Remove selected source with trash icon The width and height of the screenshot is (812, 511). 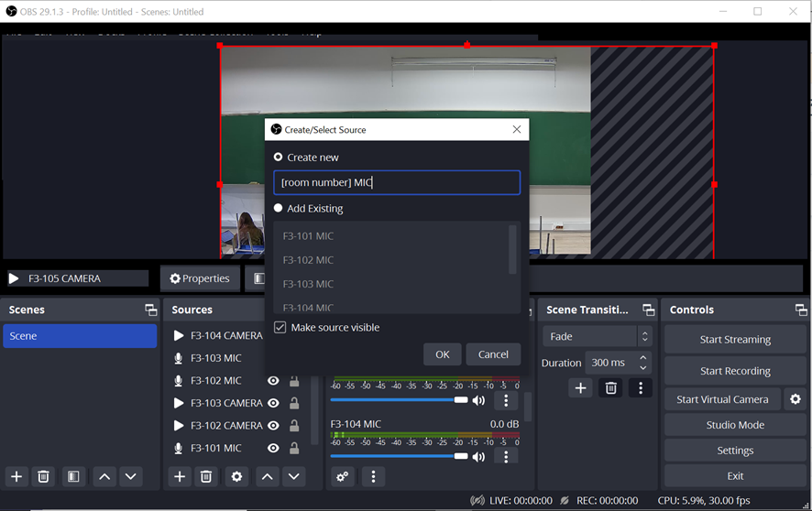coord(206,476)
